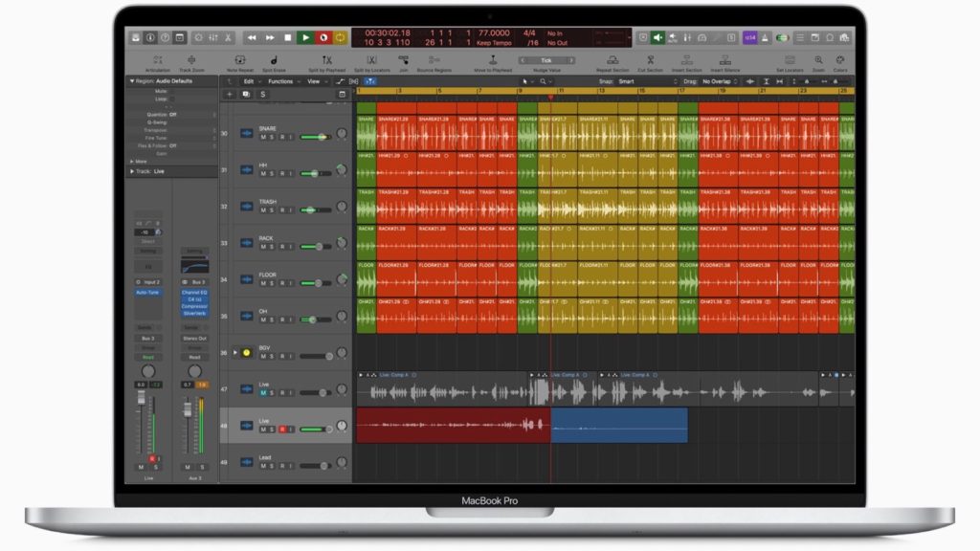Toggle the yellow Cycle button
The height and width of the screenshot is (551, 980).
point(341,37)
